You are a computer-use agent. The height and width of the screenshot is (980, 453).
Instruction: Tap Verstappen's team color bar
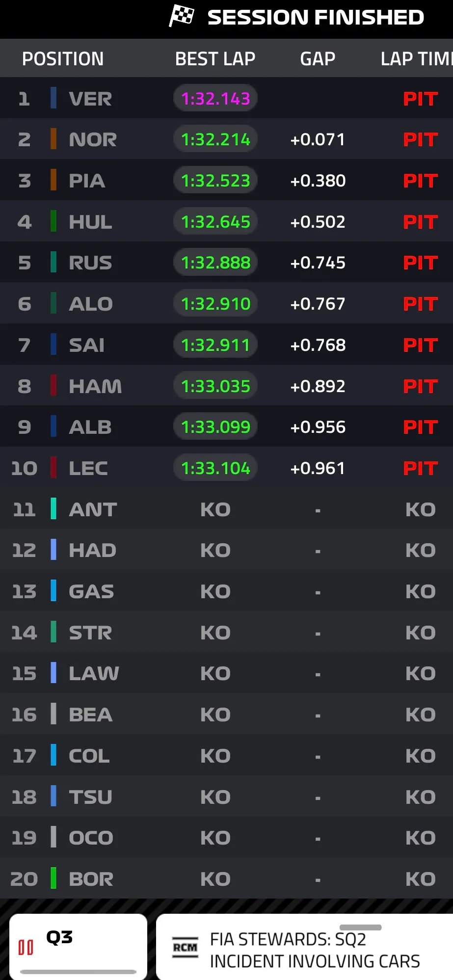[x=53, y=98]
